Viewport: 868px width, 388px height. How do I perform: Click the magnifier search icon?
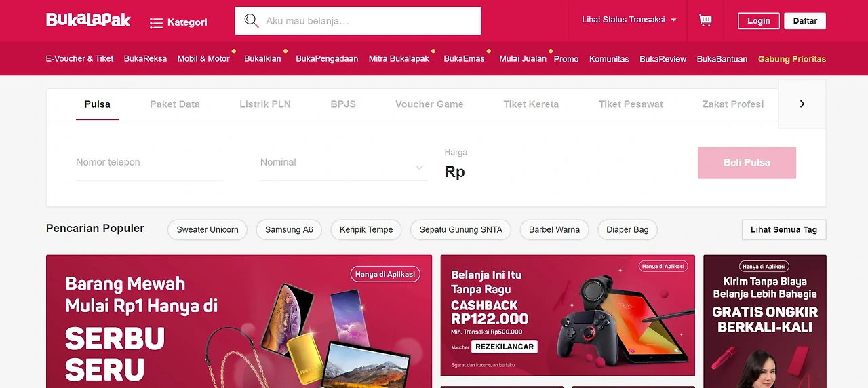(x=251, y=21)
